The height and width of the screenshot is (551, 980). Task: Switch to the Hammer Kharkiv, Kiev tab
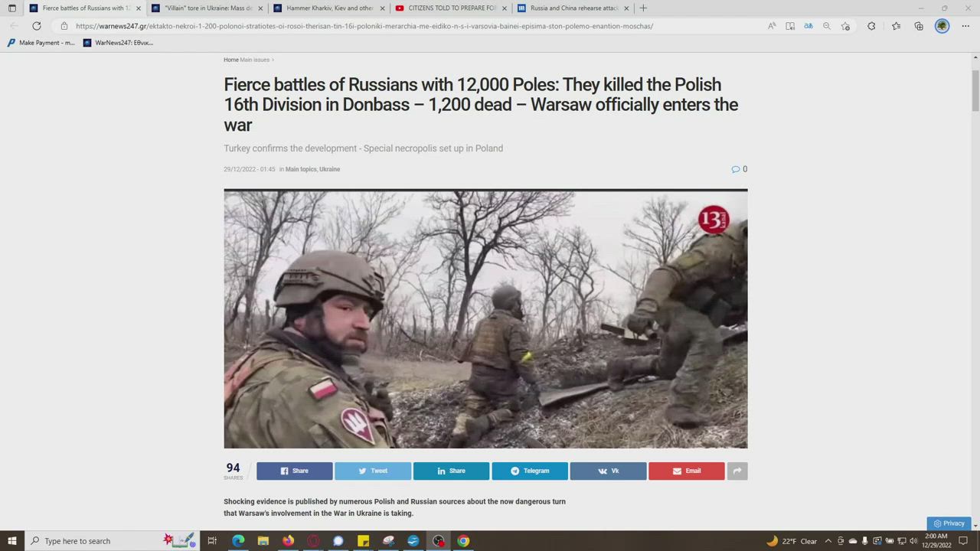330,8
